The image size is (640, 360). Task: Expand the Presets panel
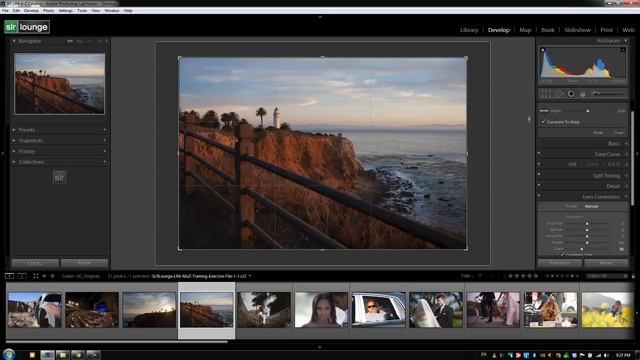14,130
